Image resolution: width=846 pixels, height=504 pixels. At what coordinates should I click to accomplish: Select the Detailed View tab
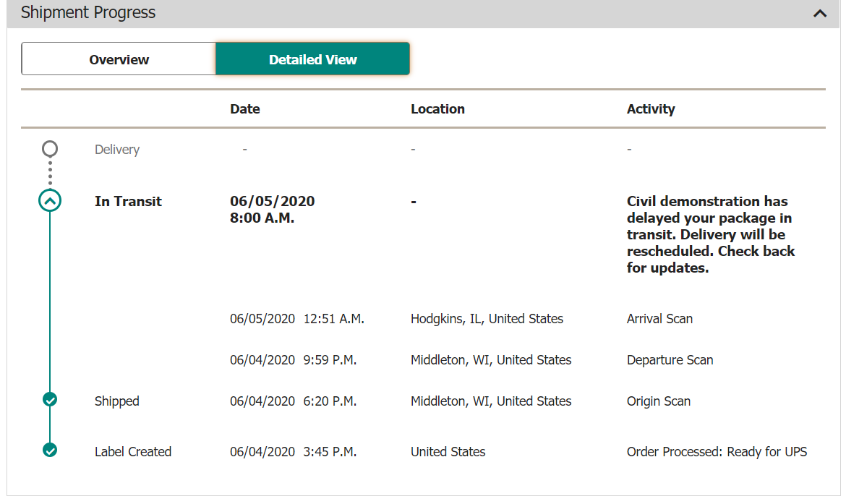[x=312, y=59]
